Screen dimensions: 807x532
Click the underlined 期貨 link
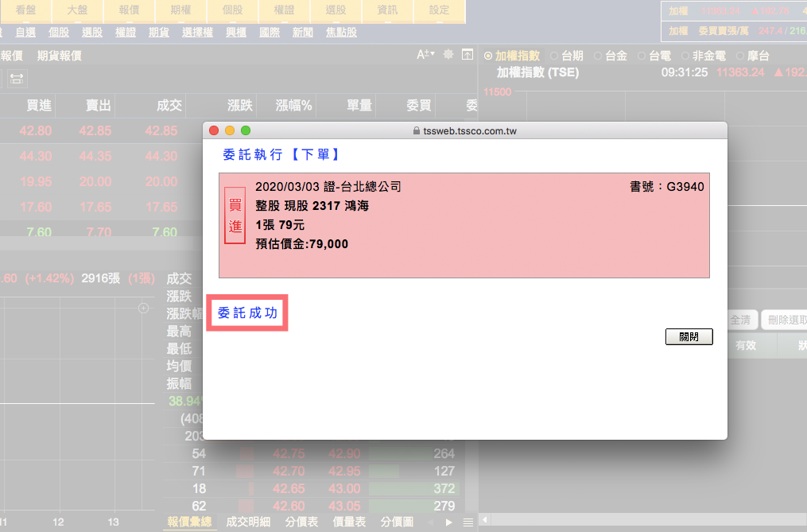[159, 33]
